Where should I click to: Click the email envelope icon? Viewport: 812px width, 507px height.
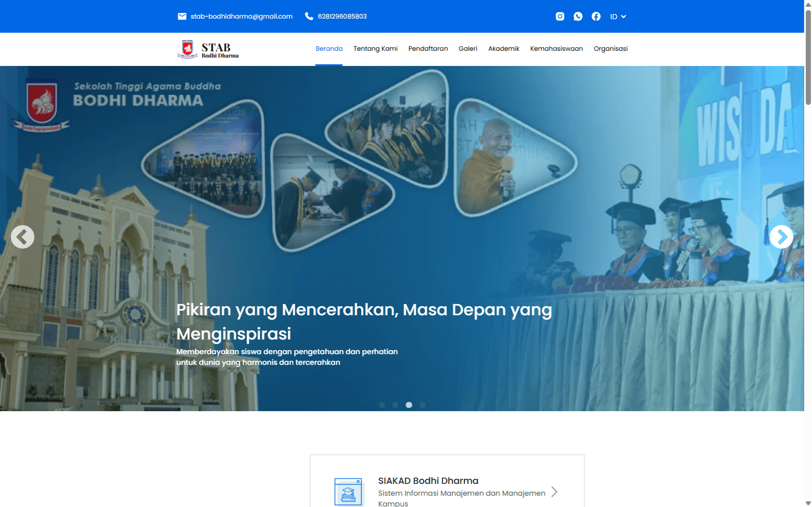click(182, 16)
